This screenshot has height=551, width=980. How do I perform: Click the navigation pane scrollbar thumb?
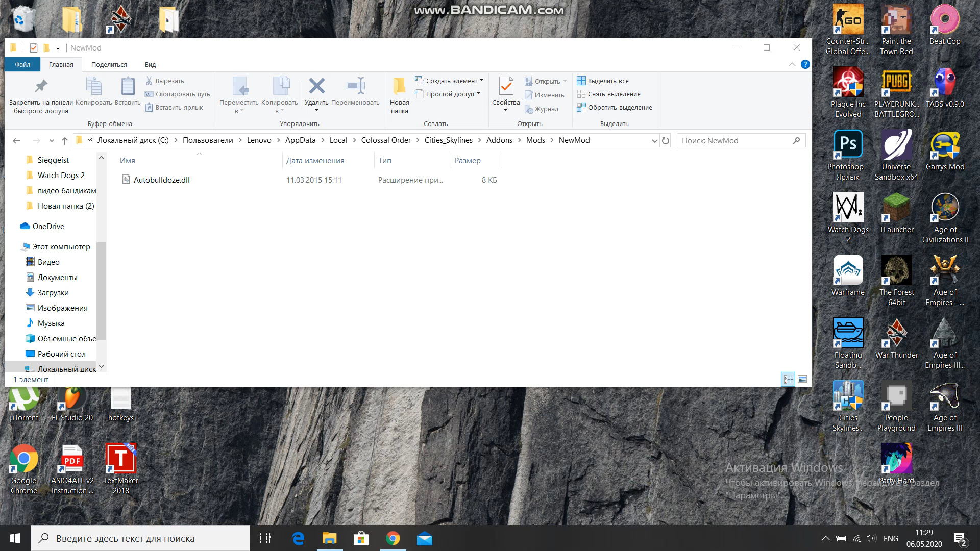(x=102, y=291)
